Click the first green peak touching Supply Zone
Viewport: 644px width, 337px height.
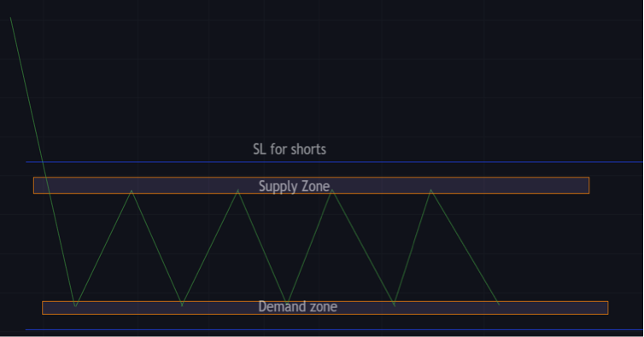point(132,191)
